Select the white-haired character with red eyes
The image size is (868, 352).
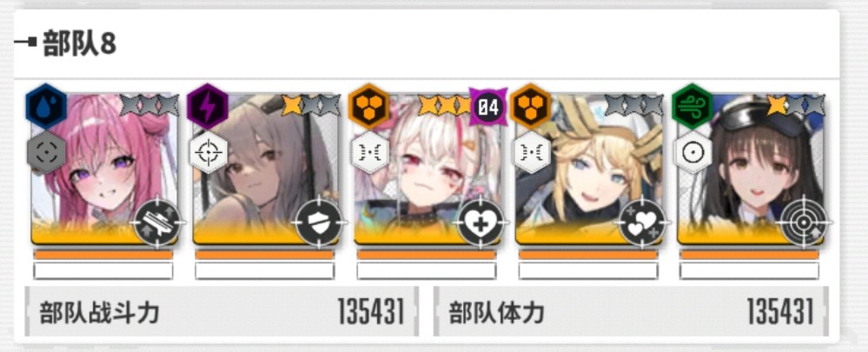tap(427, 169)
